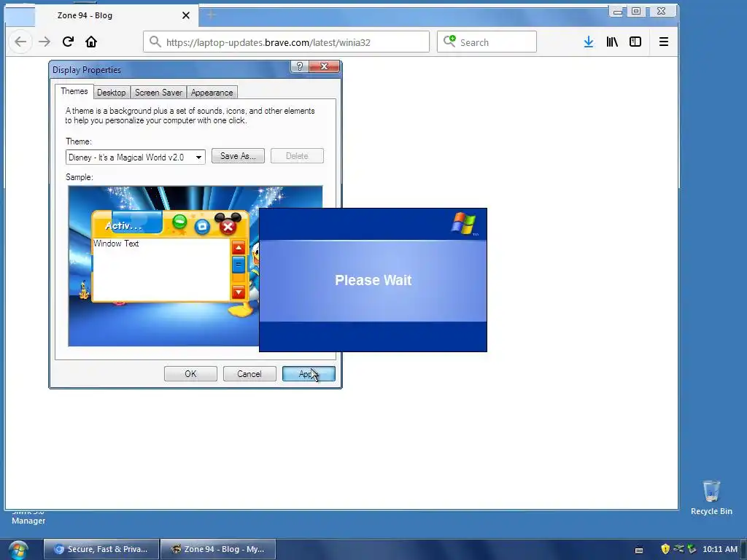Image resolution: width=747 pixels, height=560 pixels.
Task: Click the yellow security shield tray icon
Action: pyautogui.click(x=665, y=549)
